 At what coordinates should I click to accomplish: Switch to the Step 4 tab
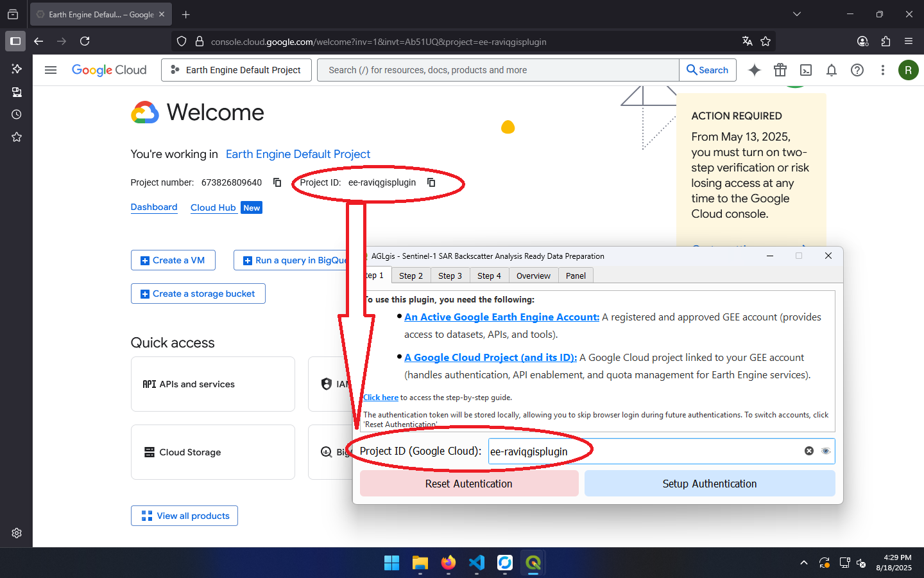pyautogui.click(x=489, y=276)
